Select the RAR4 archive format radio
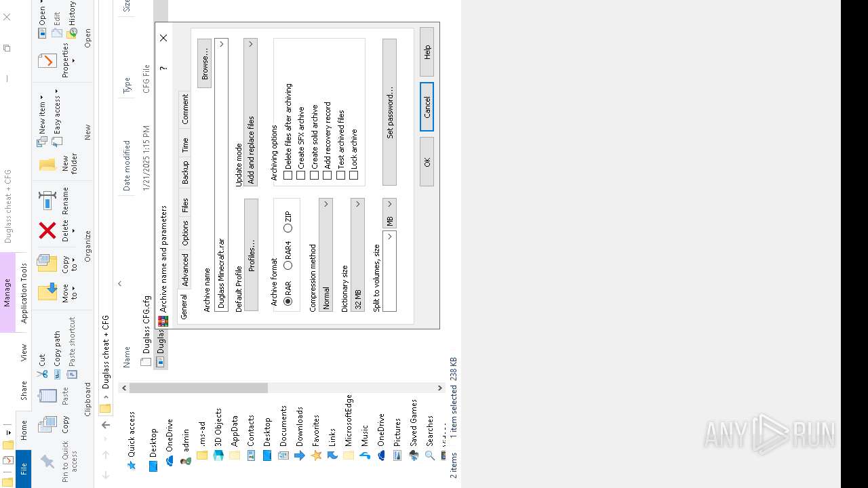 (x=288, y=265)
